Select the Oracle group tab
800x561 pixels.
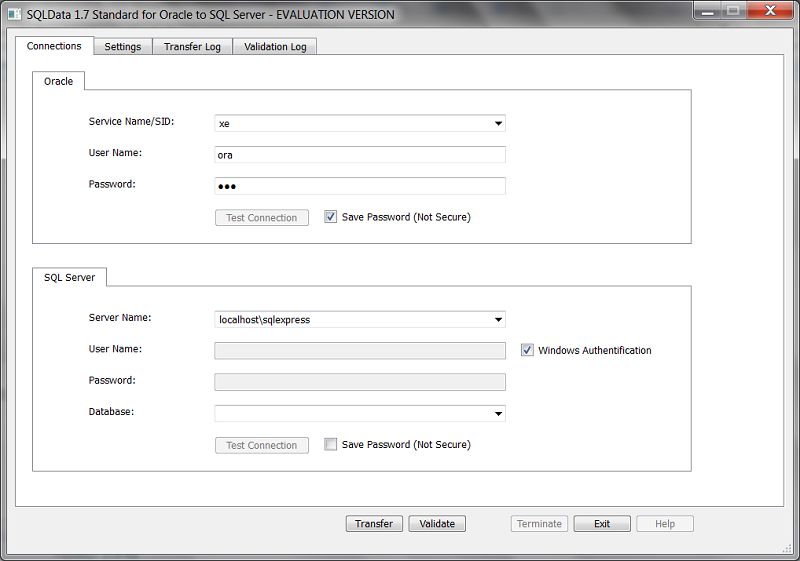pos(58,81)
